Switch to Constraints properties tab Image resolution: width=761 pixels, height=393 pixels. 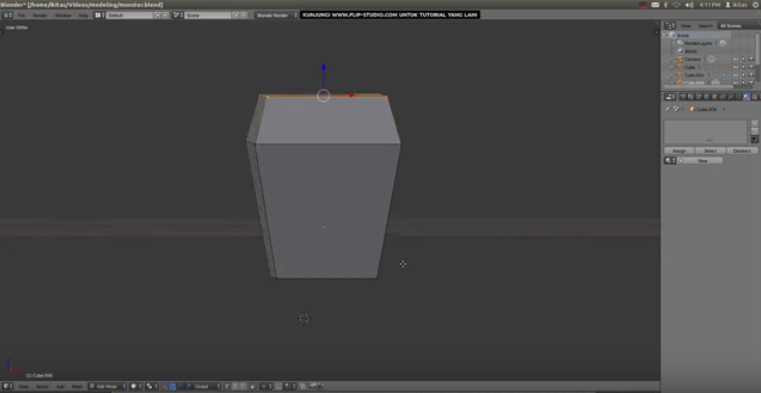(722, 97)
